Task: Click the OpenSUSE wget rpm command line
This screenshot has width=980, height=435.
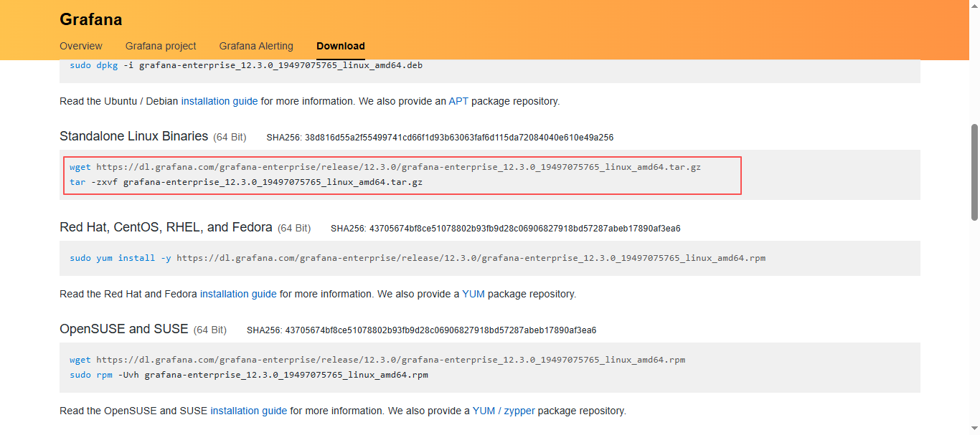Action: (x=377, y=360)
